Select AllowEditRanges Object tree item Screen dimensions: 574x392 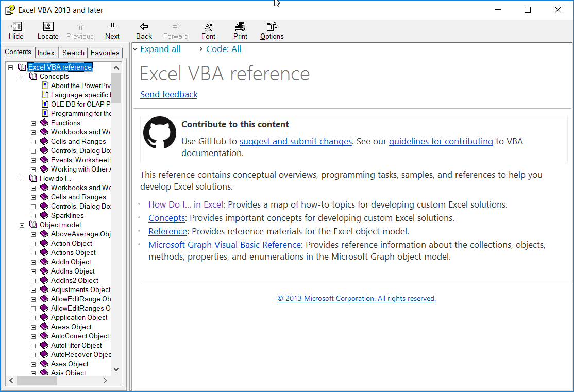(x=80, y=308)
